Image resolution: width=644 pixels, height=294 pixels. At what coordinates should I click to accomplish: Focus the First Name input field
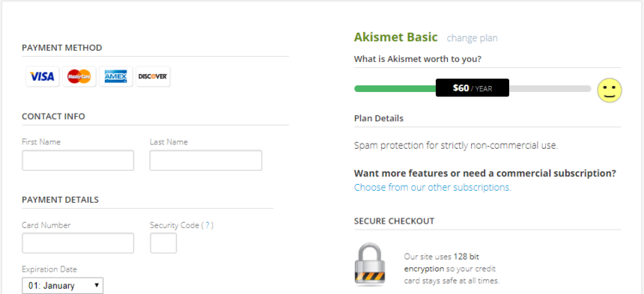[x=78, y=160]
